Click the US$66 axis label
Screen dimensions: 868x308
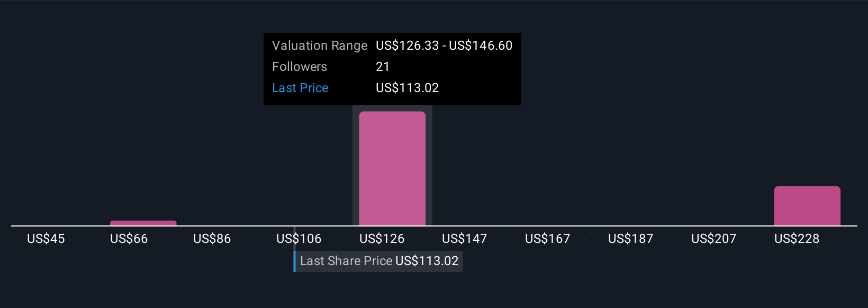tap(129, 239)
